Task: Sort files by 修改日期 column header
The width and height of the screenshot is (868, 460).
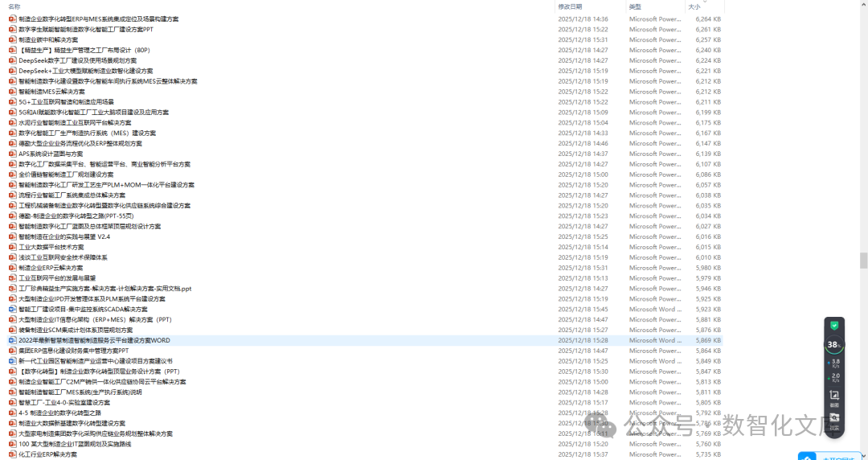Action: [570, 6]
